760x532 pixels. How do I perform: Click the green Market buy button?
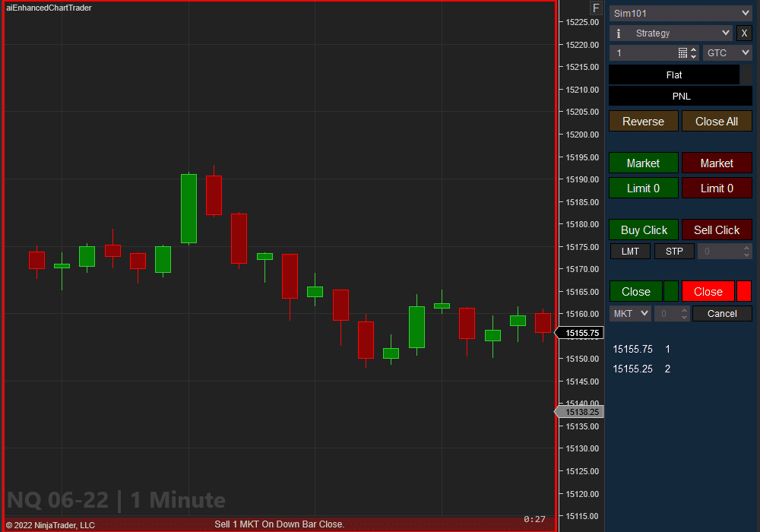(x=643, y=163)
